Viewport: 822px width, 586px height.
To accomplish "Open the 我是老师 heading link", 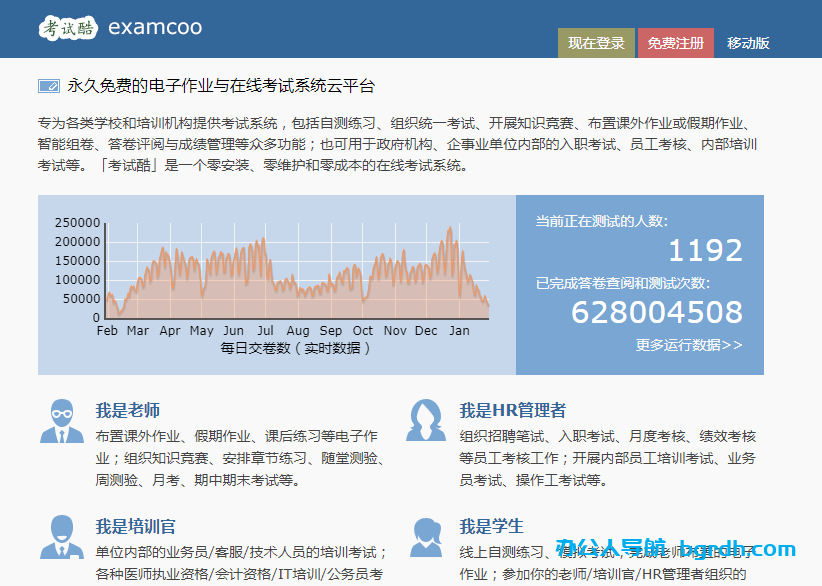I will coord(127,410).
